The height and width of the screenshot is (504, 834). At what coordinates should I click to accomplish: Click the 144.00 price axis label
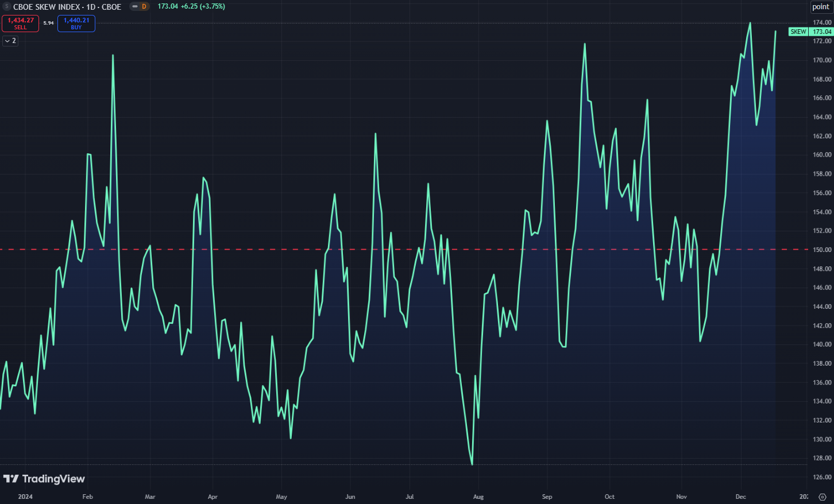821,307
